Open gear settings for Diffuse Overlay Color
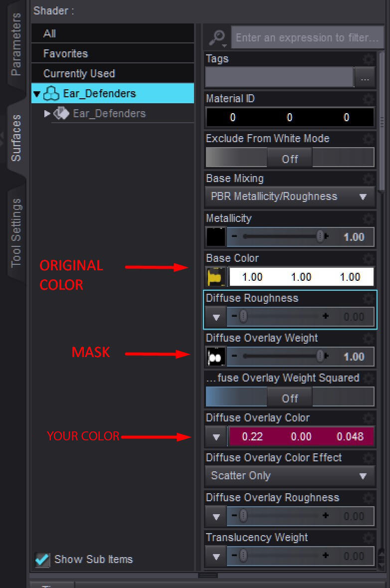The width and height of the screenshot is (390, 588). coord(369,418)
